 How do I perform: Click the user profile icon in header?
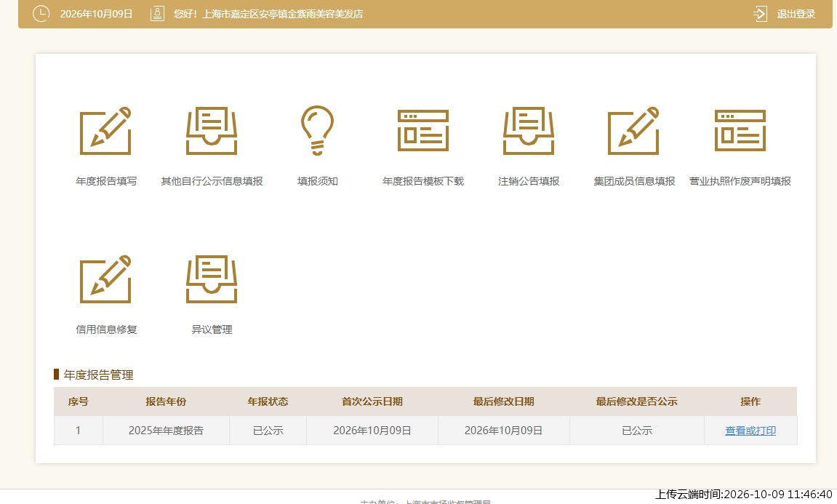157,14
